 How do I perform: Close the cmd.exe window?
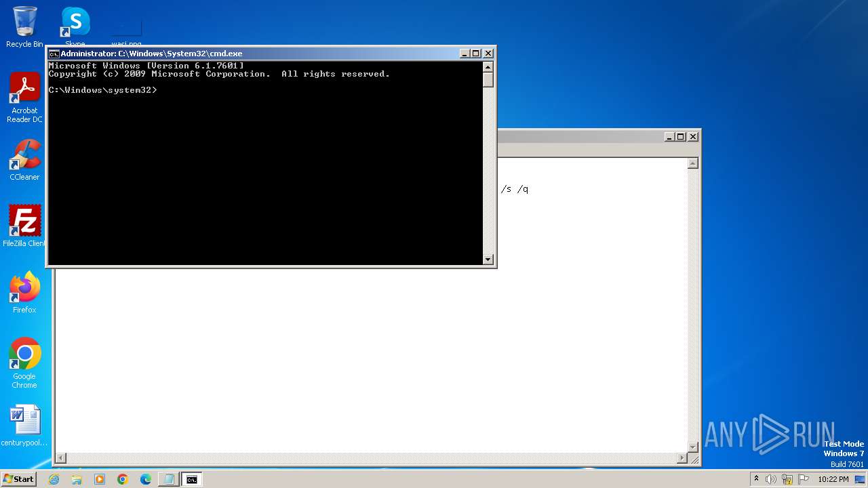488,54
